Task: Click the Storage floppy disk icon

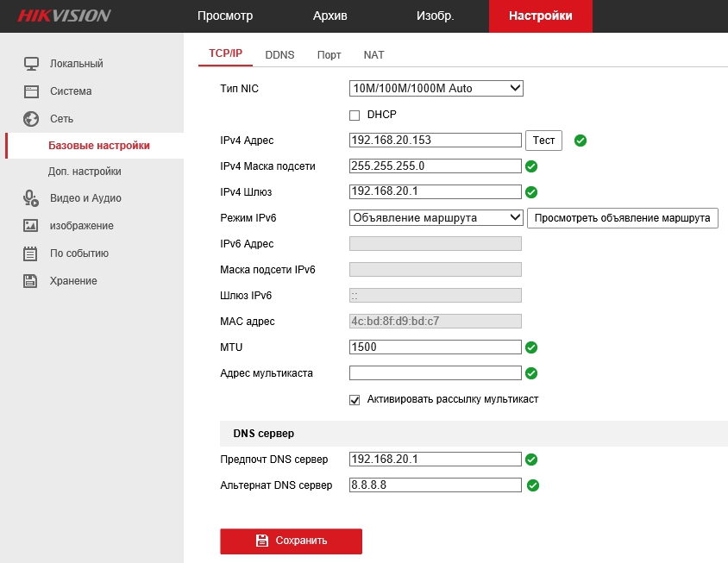Action: coord(31,281)
